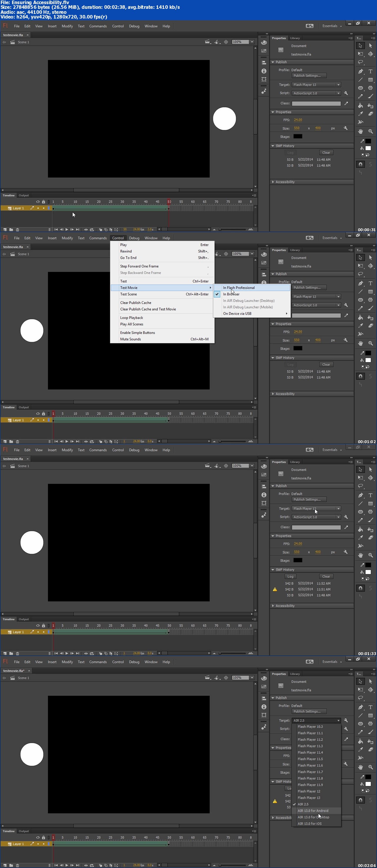The image size is (377, 868).
Task: Select Free Transform tool in the 00:00:31 frame
Action: point(361,54)
